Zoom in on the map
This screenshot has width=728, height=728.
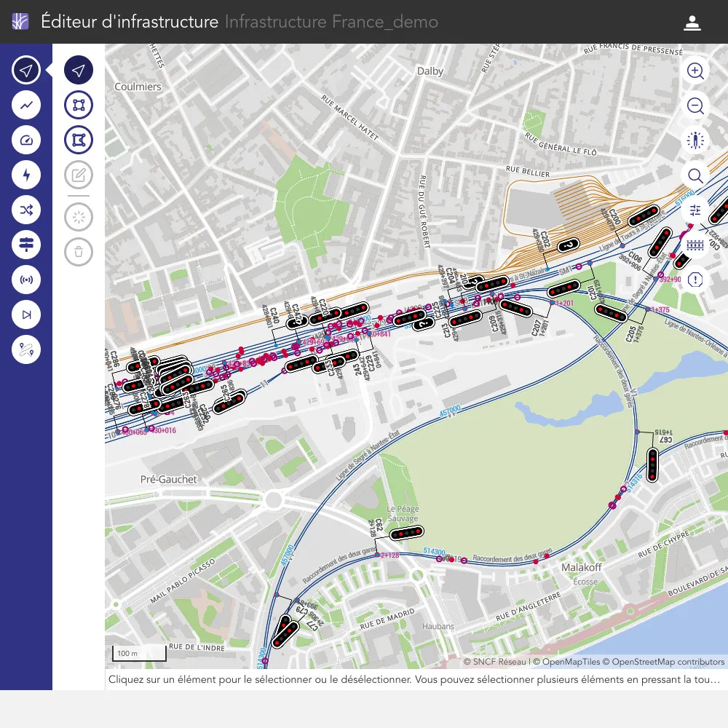click(695, 71)
